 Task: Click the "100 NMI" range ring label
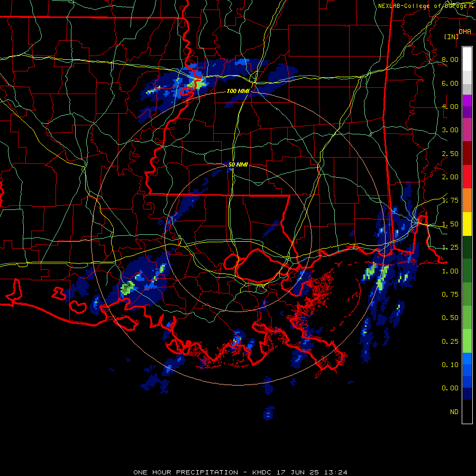(238, 91)
